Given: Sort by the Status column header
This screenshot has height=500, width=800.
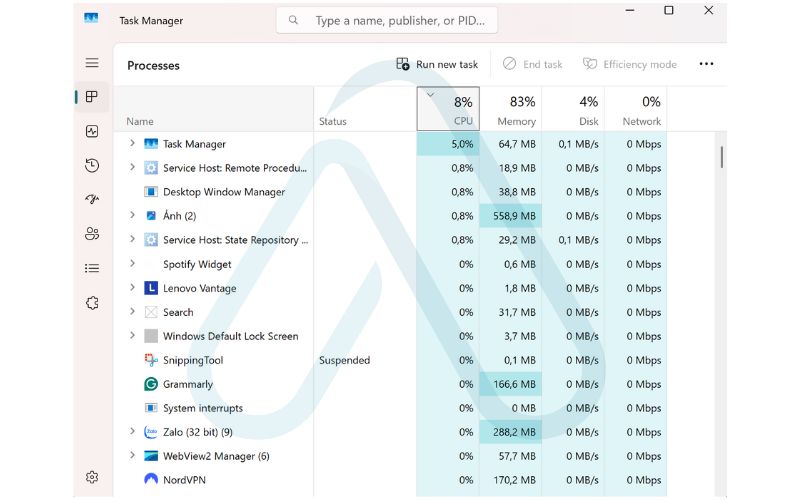Looking at the screenshot, I should click(365, 109).
